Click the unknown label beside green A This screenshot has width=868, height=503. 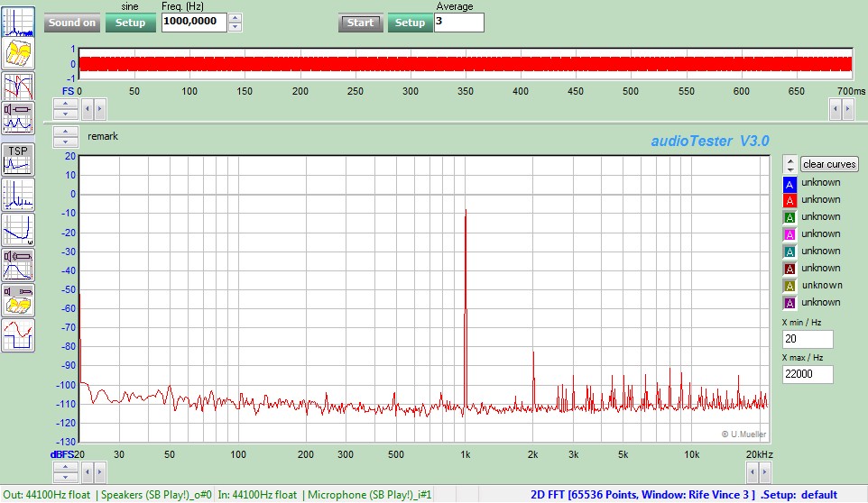821,216
